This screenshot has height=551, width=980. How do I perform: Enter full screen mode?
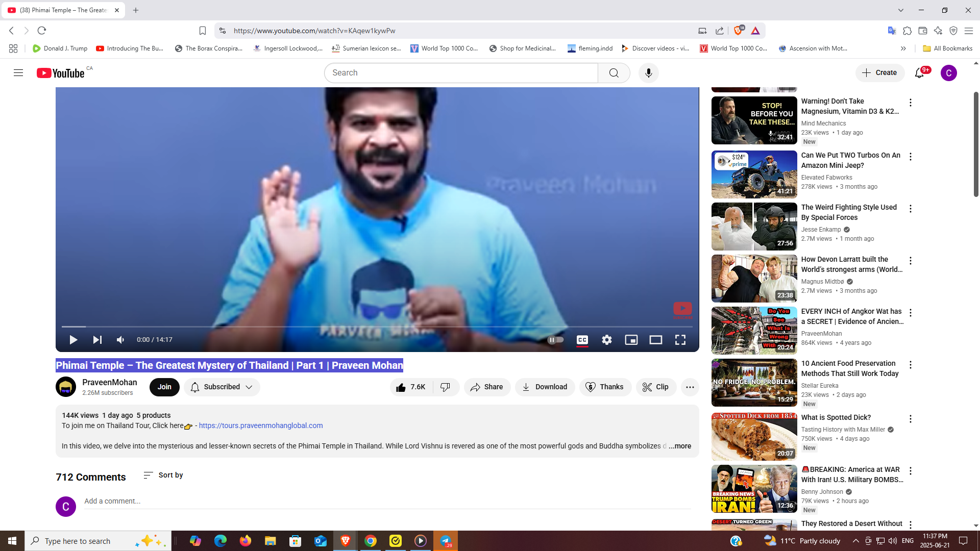pos(680,340)
